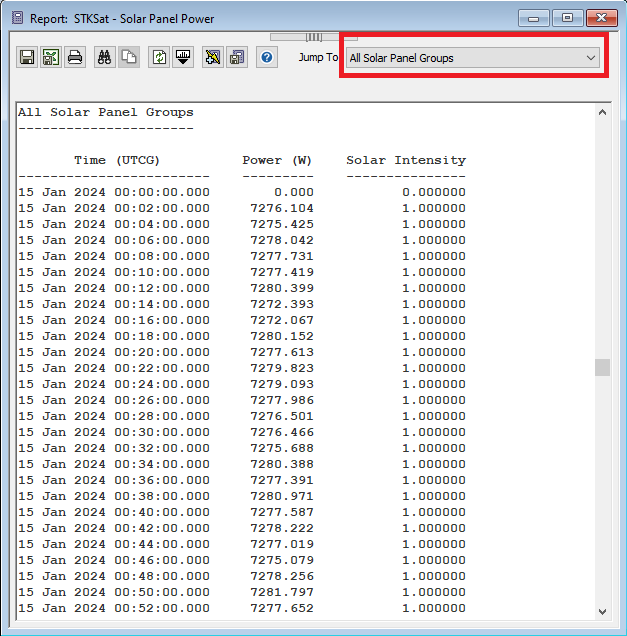The width and height of the screenshot is (627, 636).
Task: Maximize the Report window
Action: click(x=568, y=18)
